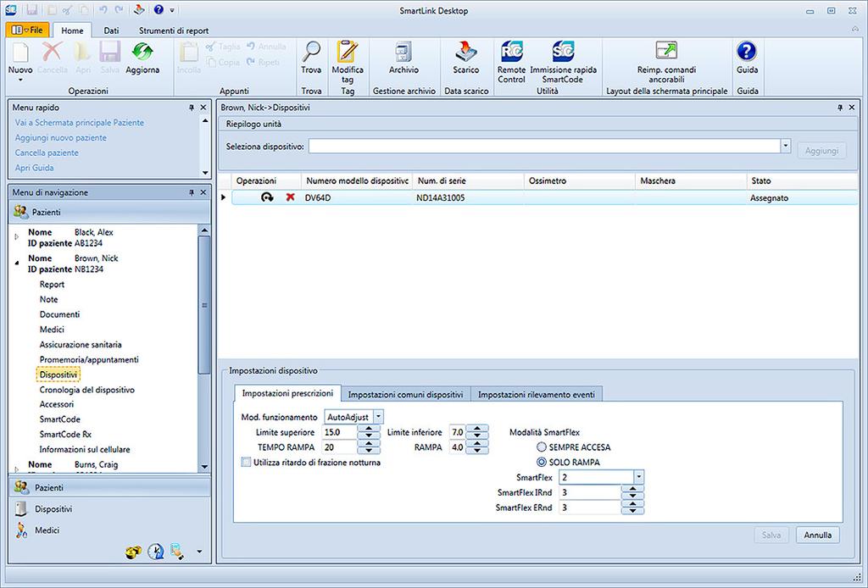Open the Guida help icon in ribbon
Screen dimensions: 868x588
point(747,52)
